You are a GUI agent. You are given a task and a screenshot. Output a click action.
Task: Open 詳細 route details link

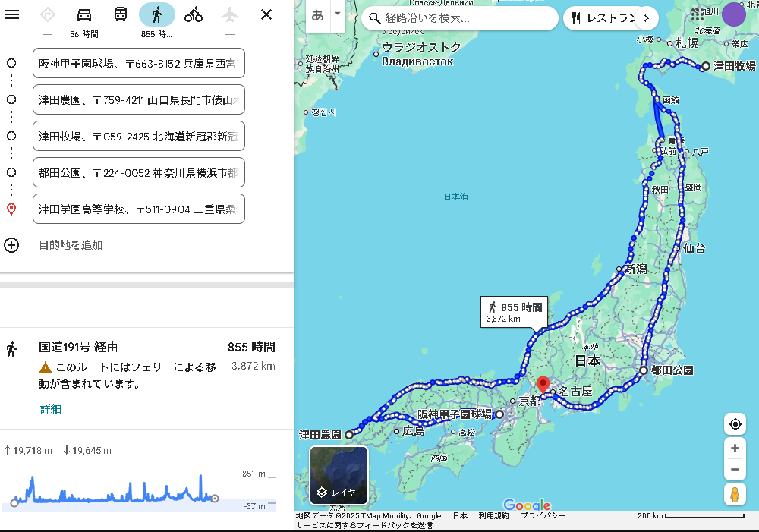[50, 408]
